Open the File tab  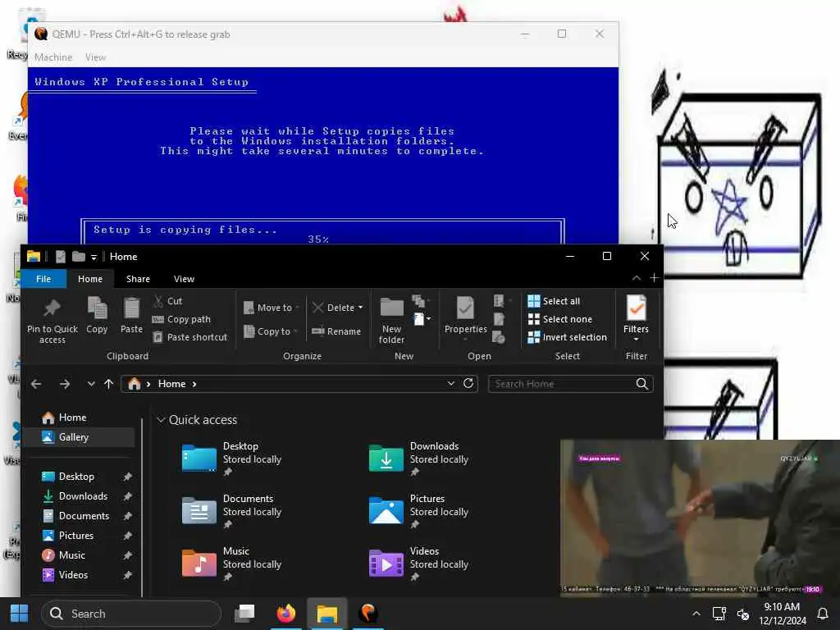[43, 279]
